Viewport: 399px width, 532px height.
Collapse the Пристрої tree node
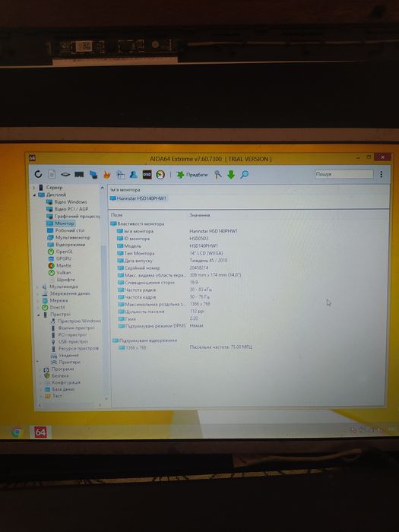pyautogui.click(x=38, y=315)
